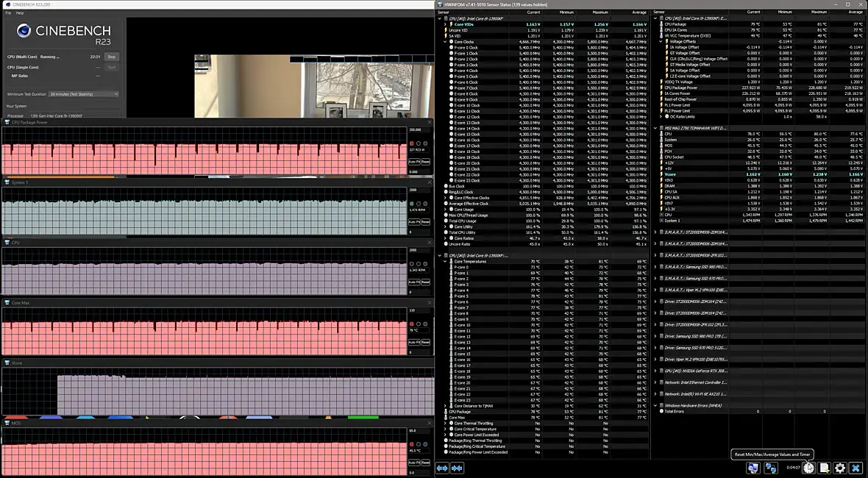
Task: Expand the Windows Hardware Errors (WHEA) group
Action: pos(655,405)
